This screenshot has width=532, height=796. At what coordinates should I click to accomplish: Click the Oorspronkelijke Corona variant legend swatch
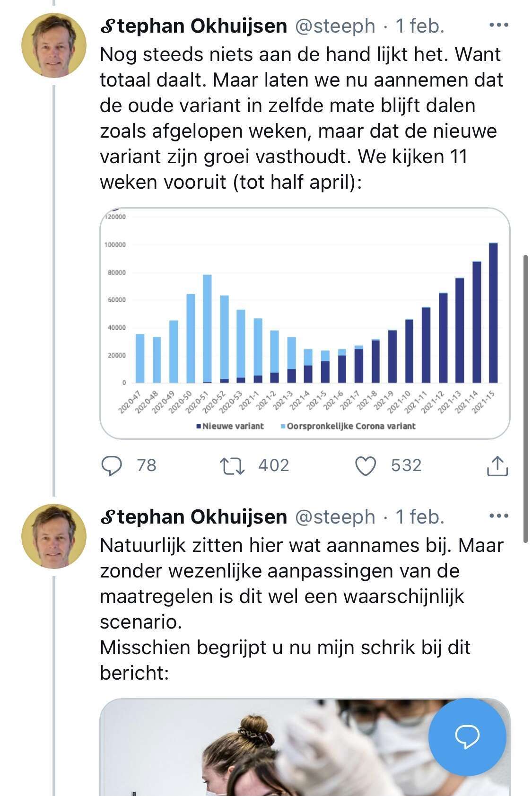click(x=283, y=426)
